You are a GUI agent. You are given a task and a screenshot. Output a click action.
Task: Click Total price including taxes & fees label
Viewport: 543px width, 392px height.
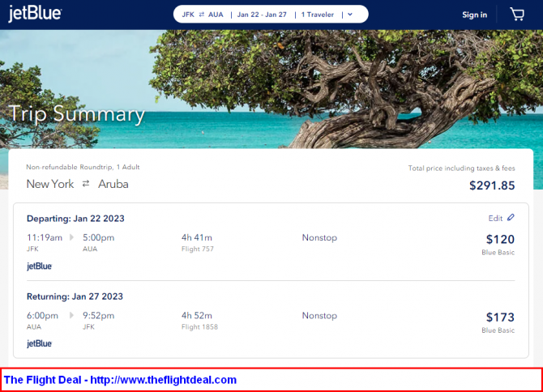click(461, 168)
